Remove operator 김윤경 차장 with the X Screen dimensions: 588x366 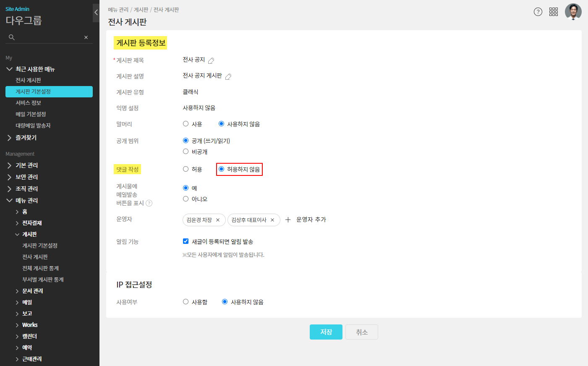pos(218,220)
